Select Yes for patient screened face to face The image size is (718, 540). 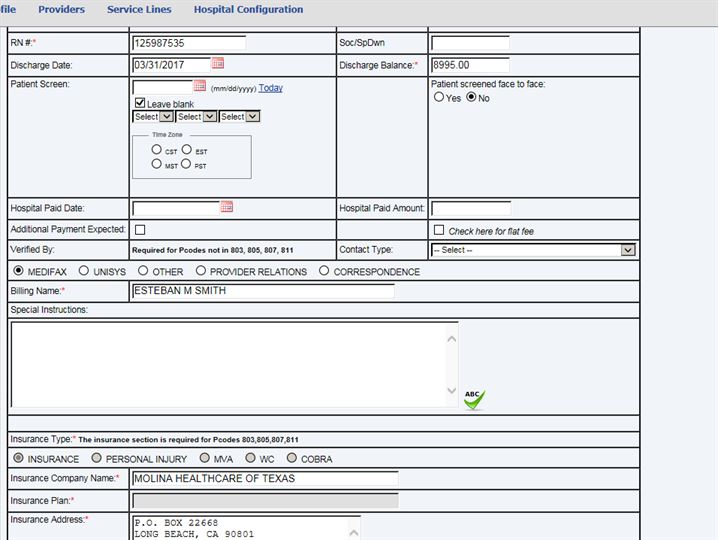click(x=439, y=98)
